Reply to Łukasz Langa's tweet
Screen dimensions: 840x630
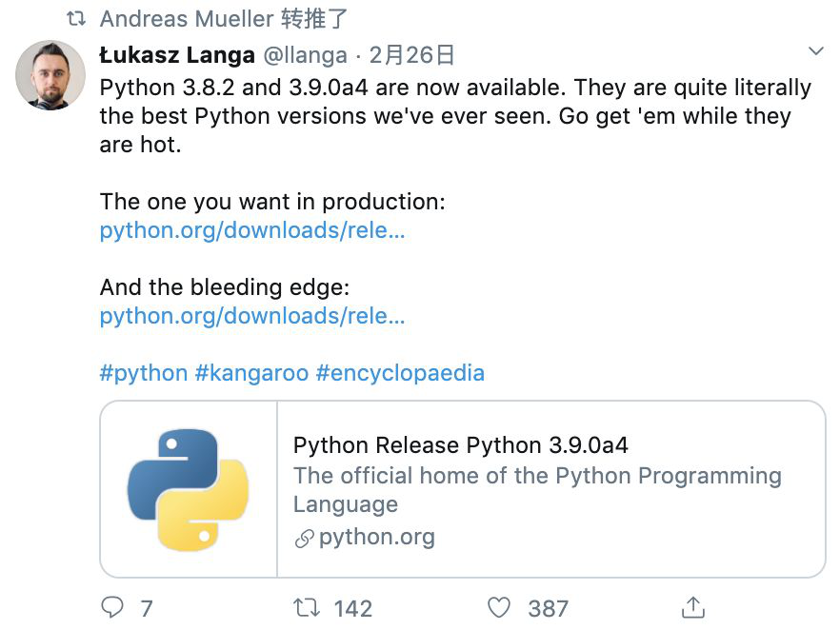[114, 607]
